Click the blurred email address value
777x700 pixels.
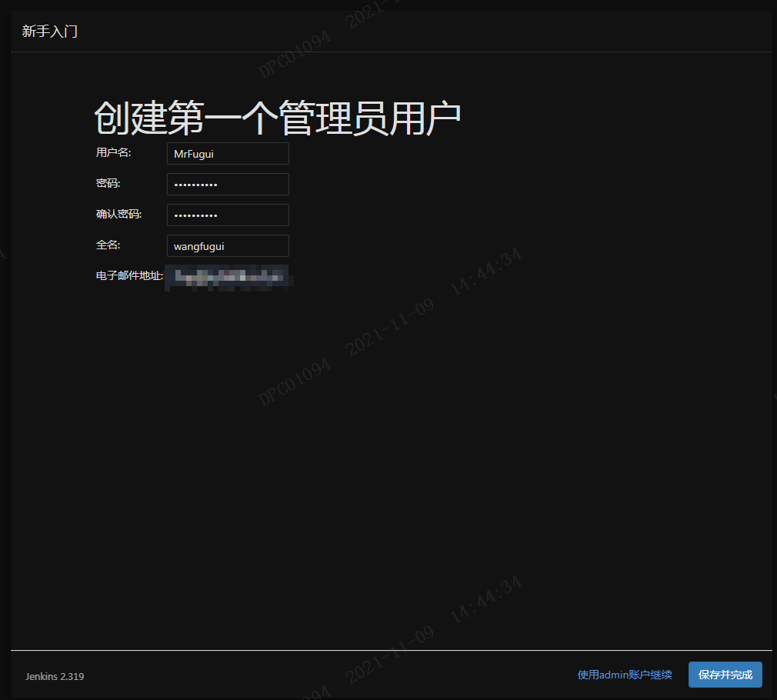click(228, 277)
